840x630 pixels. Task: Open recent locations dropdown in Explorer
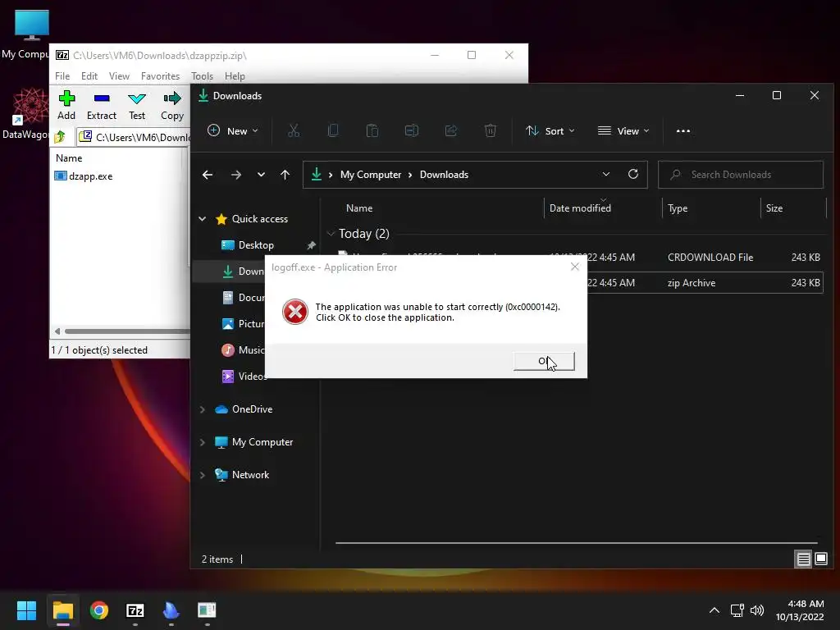[261, 175]
